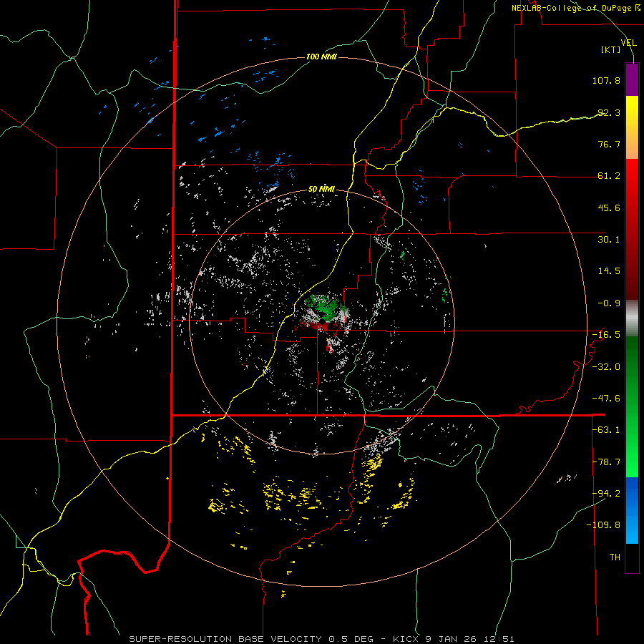Click the 45.6 velocity scale value

(x=609, y=208)
